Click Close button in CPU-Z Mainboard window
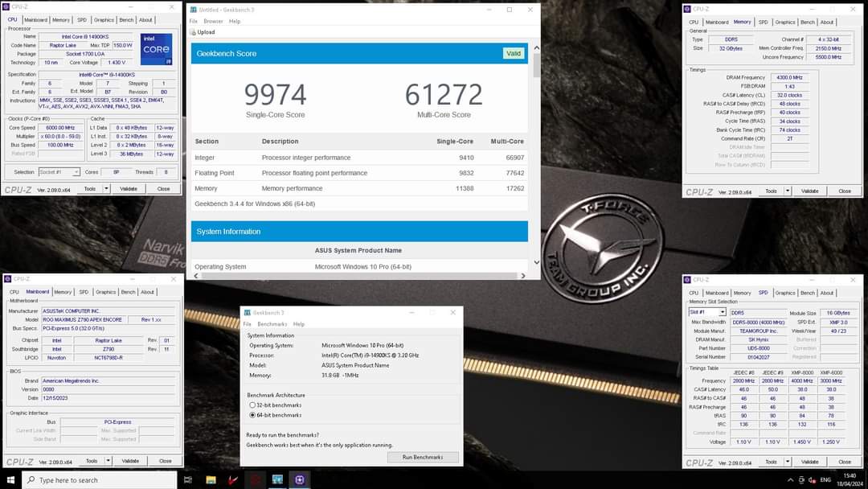This screenshot has width=868, height=489. click(x=165, y=461)
